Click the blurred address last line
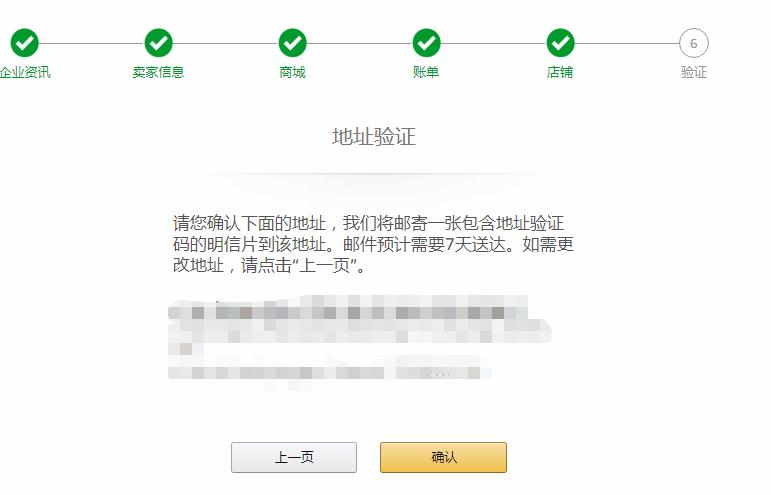 (329, 372)
